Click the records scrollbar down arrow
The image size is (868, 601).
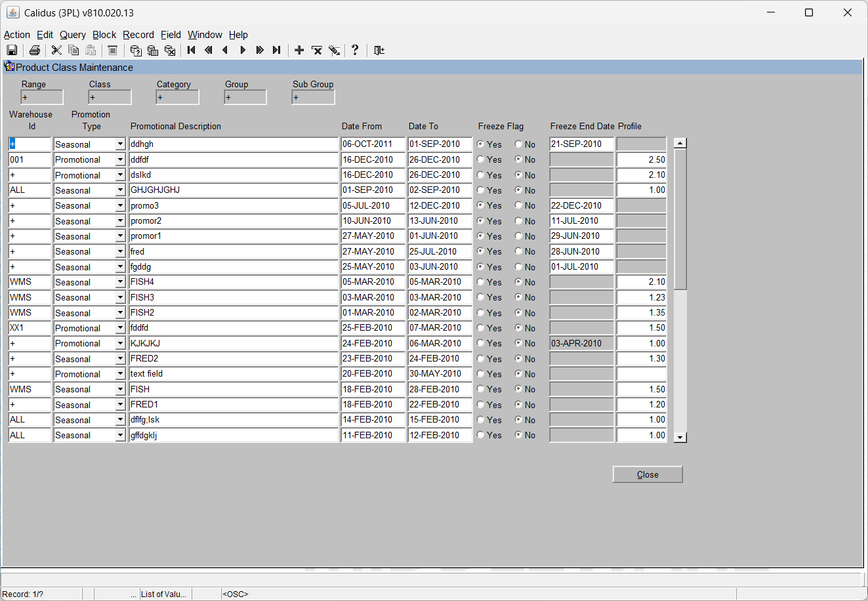pos(680,437)
